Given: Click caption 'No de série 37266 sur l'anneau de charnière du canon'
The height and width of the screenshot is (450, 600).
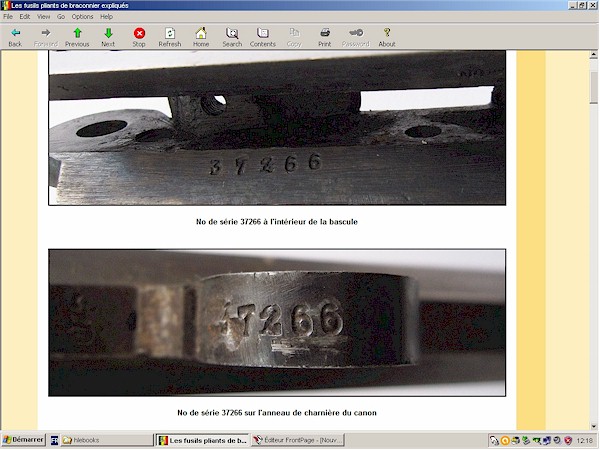Looking at the screenshot, I should [277, 413].
